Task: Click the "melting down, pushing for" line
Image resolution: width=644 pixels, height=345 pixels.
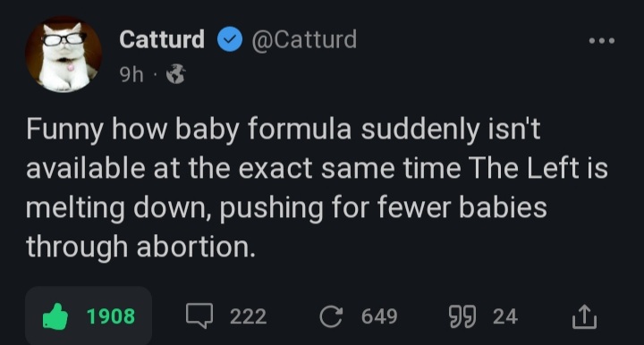Action: [x=286, y=208]
